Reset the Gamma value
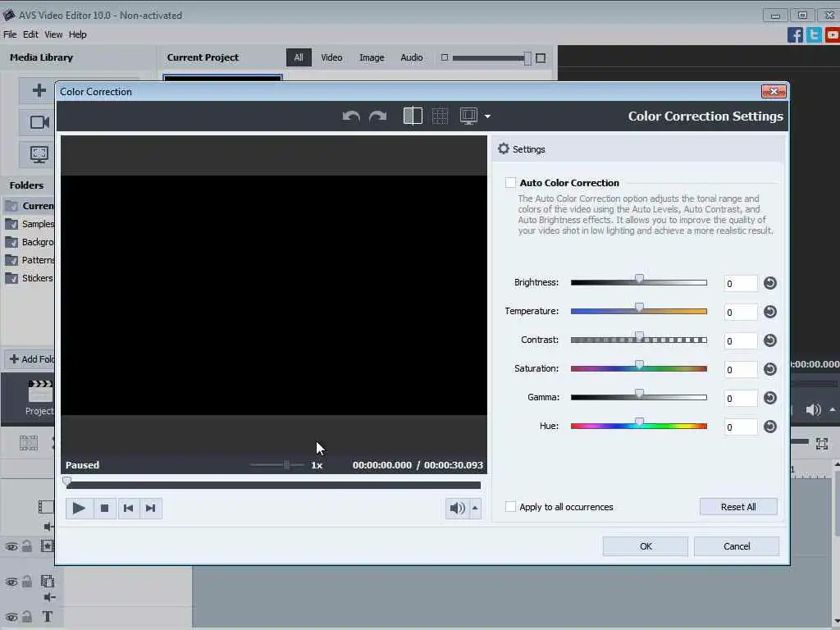The height and width of the screenshot is (630, 840). click(x=769, y=398)
